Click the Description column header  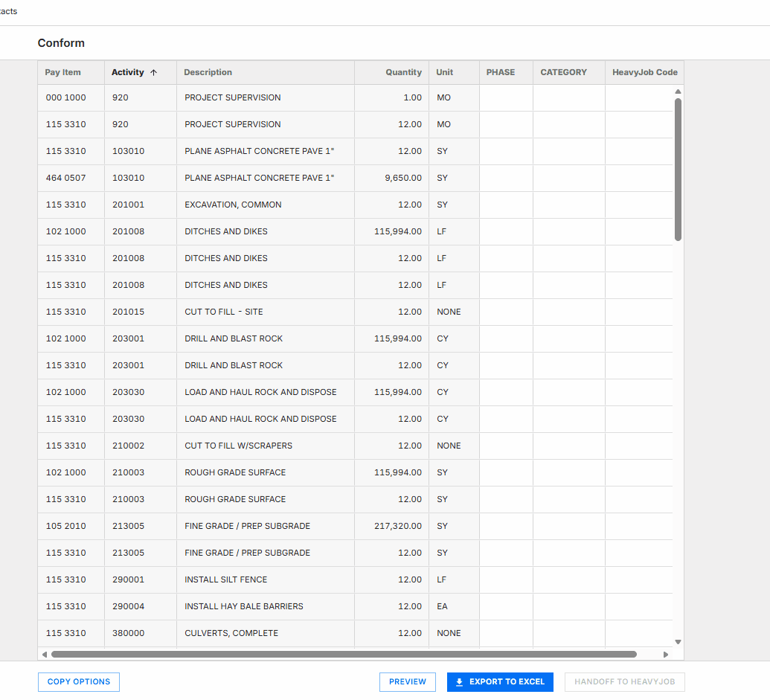(x=208, y=72)
